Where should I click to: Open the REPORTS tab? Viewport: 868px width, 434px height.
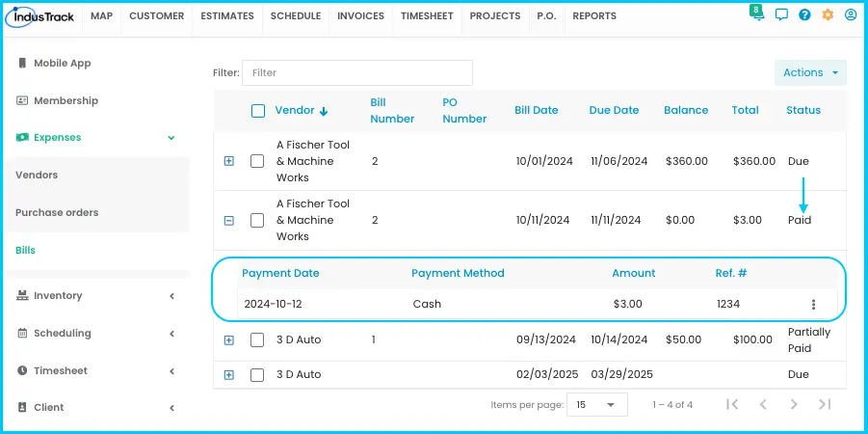[594, 16]
